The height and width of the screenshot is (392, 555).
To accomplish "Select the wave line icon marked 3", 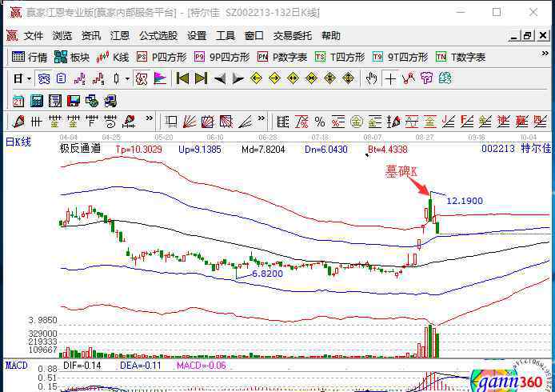I will [x=80, y=78].
